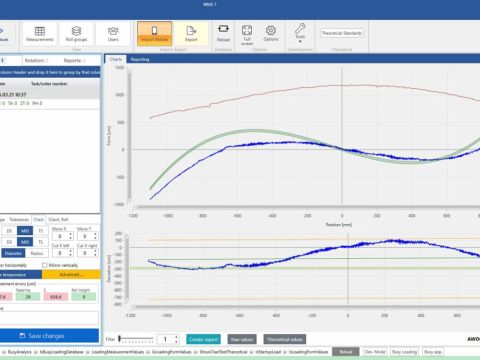Switch to Full screen mode
This screenshot has width=480, height=360.
(x=247, y=35)
